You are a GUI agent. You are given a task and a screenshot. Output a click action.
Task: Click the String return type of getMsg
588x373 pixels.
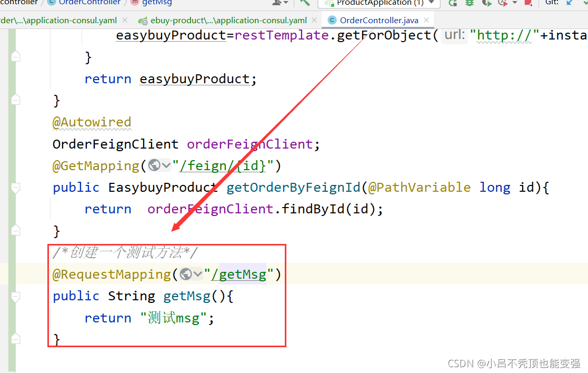(131, 297)
